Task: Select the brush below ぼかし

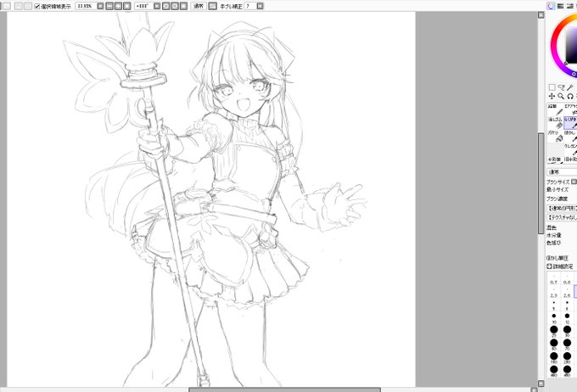Action: (x=571, y=149)
